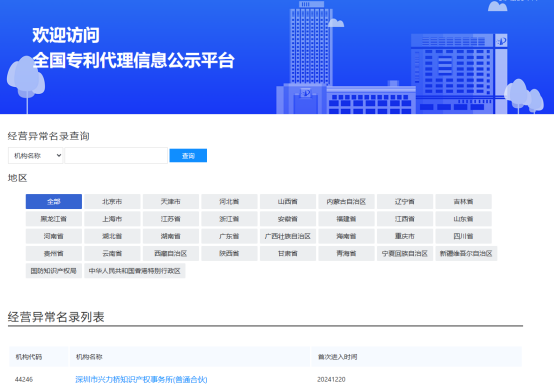Select the 国防知识产权局 filter button
The image size is (554, 391).
(54, 271)
